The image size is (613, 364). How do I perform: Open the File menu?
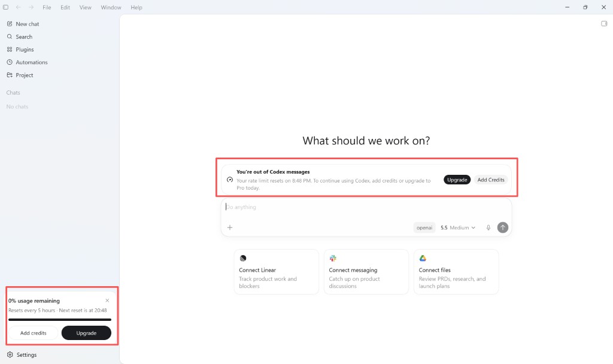coord(47,7)
